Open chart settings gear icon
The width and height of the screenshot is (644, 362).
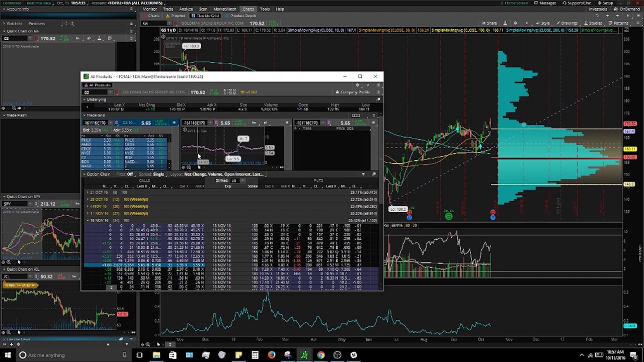point(515,23)
